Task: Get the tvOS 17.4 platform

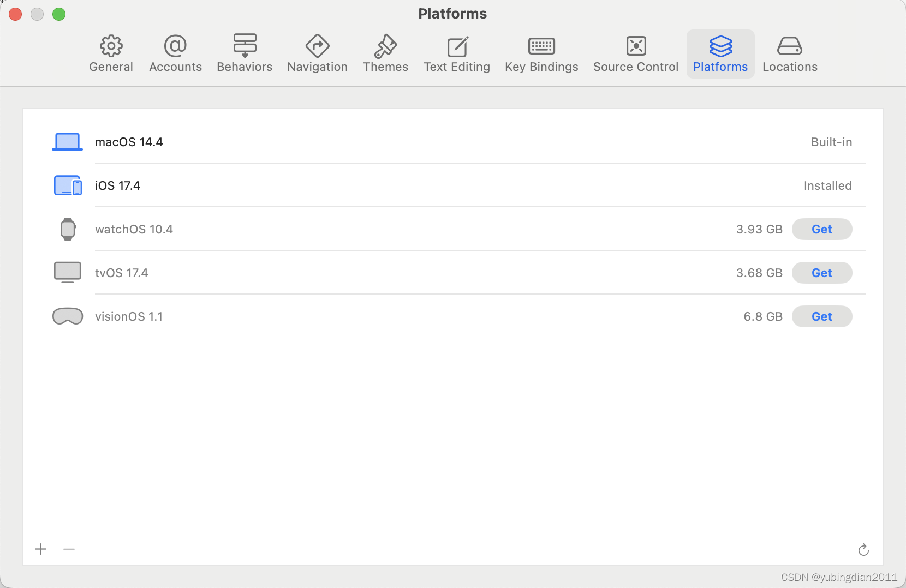Action: [822, 273]
